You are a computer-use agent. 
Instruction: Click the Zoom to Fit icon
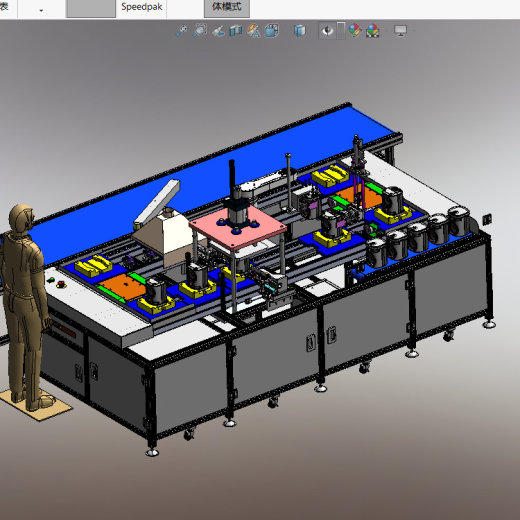[x=182, y=31]
